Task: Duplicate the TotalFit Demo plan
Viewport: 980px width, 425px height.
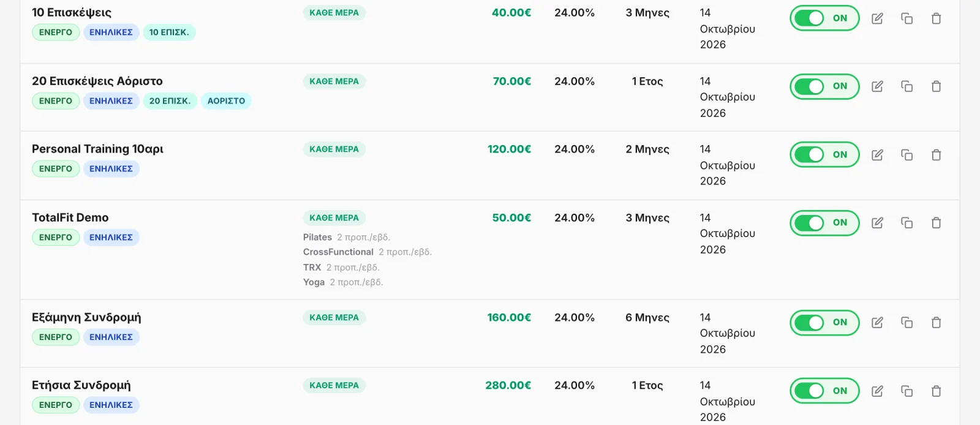Action: point(907,223)
